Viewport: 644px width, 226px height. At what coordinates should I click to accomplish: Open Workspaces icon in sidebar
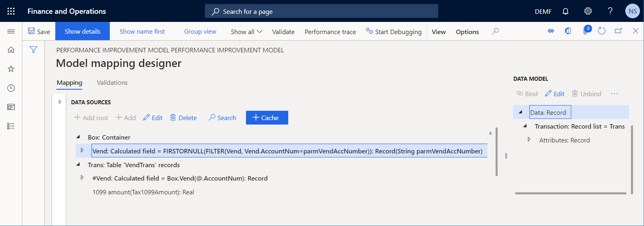click(x=11, y=107)
